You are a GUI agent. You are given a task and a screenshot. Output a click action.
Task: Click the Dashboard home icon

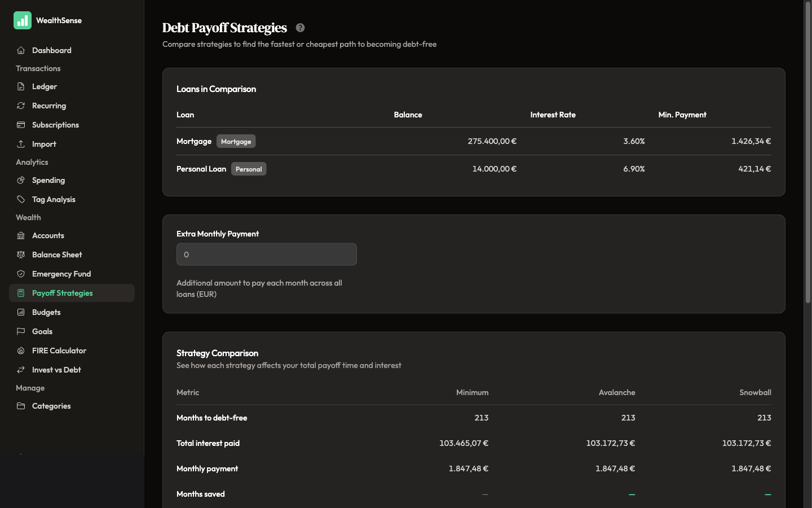click(21, 50)
